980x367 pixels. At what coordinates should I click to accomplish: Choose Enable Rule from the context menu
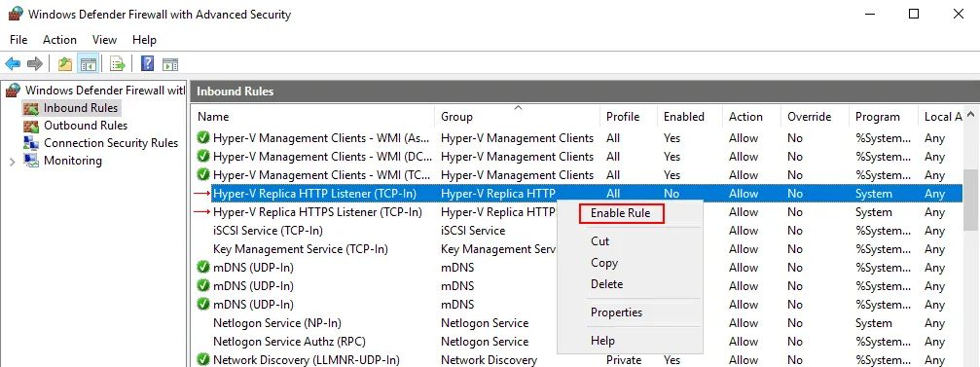tap(621, 213)
